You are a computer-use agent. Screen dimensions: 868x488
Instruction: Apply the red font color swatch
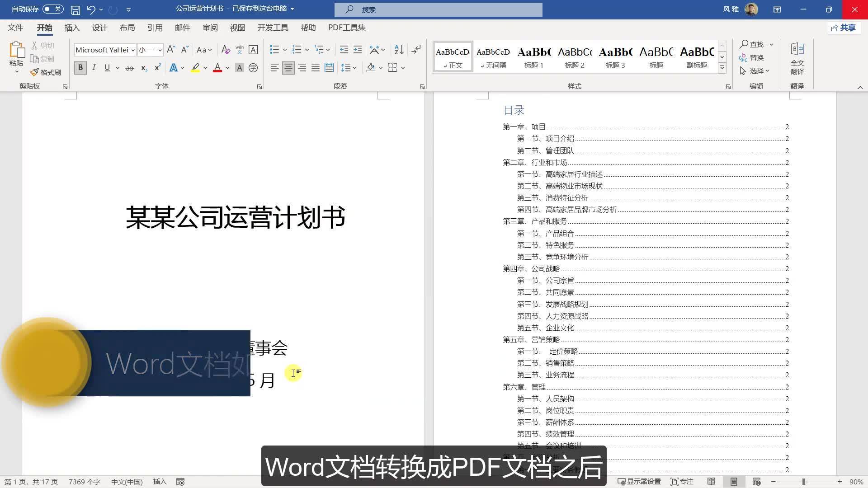coord(217,68)
